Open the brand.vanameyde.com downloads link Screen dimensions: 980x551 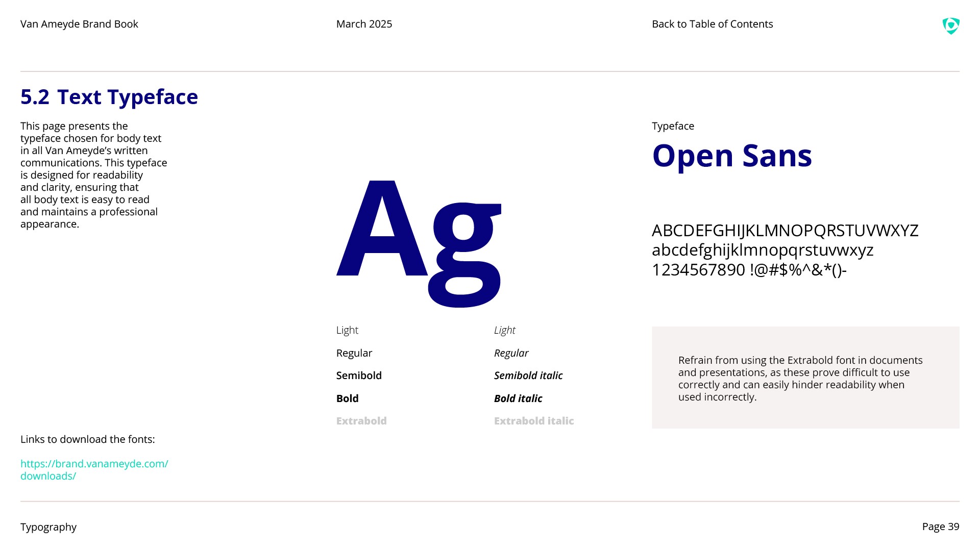[94, 470]
